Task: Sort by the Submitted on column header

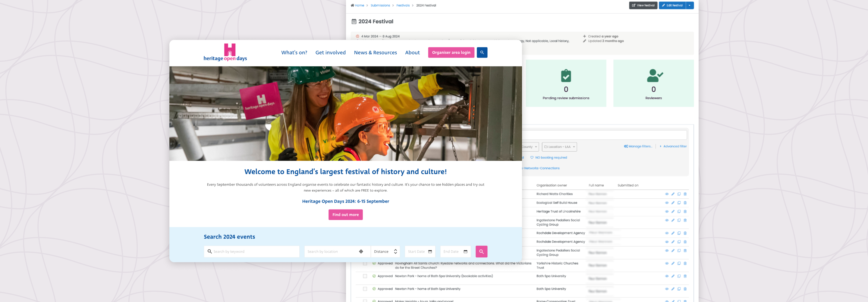Action: click(628, 185)
